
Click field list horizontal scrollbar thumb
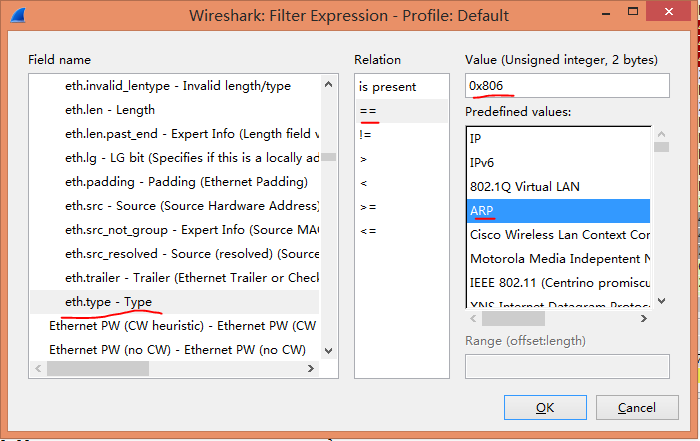tap(98, 369)
